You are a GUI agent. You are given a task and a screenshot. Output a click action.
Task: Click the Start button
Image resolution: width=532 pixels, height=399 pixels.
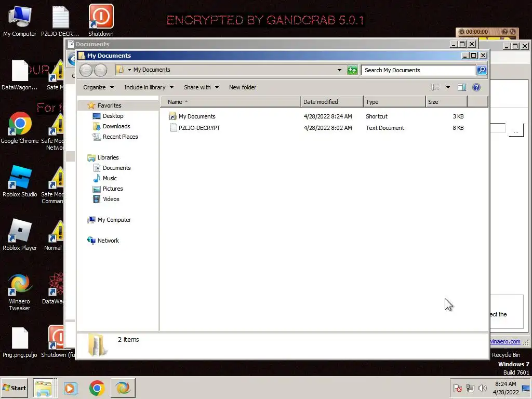coord(14,388)
